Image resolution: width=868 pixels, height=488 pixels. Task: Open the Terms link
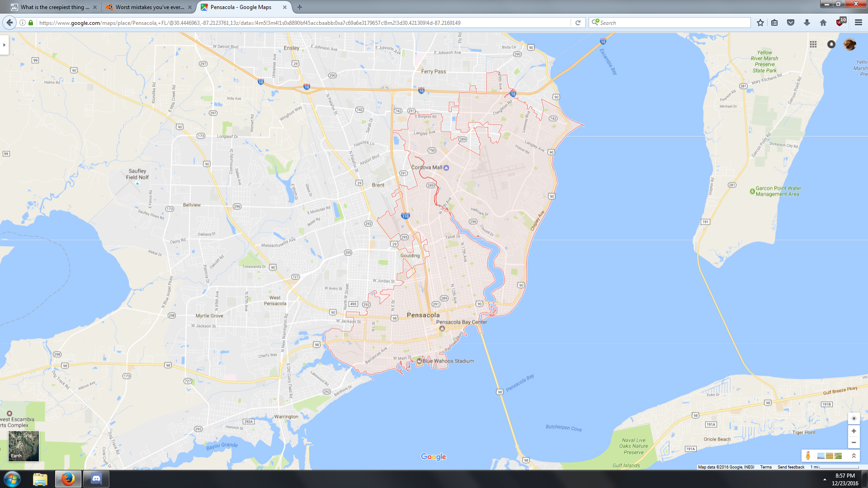[x=766, y=467]
